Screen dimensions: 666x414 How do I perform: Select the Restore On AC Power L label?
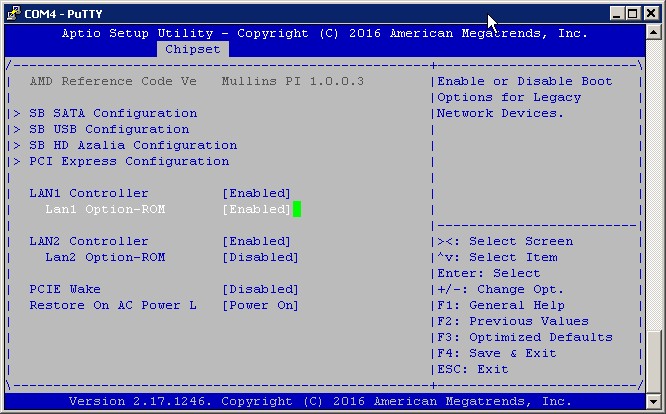(x=113, y=306)
